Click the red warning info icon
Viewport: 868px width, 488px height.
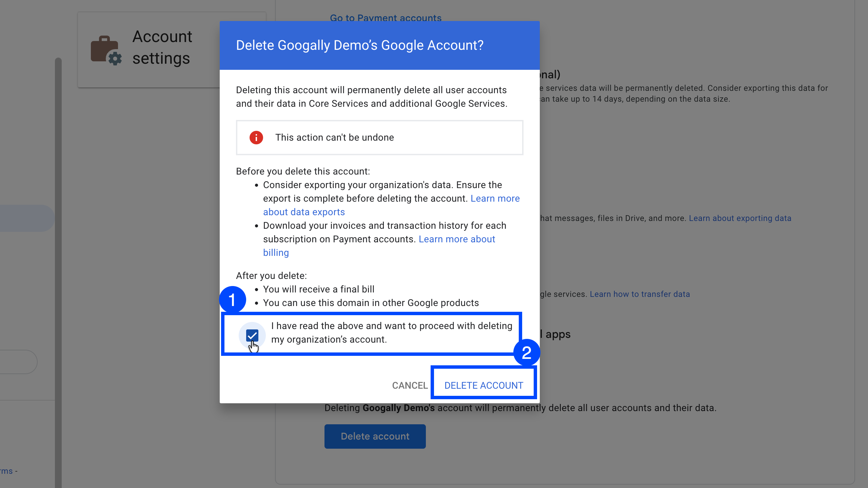(x=256, y=138)
